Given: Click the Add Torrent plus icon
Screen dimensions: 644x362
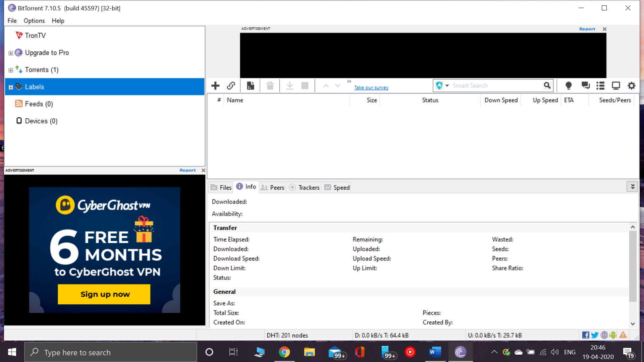Looking at the screenshot, I should click(x=215, y=86).
